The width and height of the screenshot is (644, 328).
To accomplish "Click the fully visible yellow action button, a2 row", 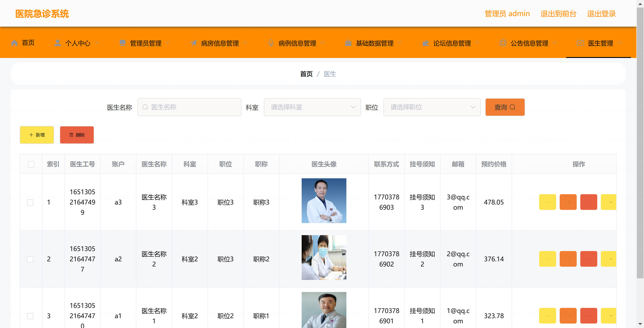I will click(547, 259).
